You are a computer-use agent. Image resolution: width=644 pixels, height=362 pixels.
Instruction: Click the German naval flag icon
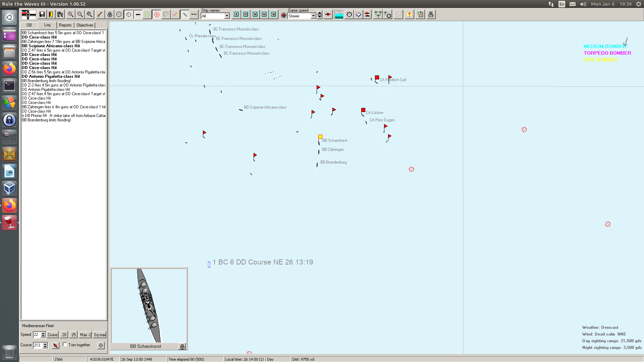pos(29,14)
